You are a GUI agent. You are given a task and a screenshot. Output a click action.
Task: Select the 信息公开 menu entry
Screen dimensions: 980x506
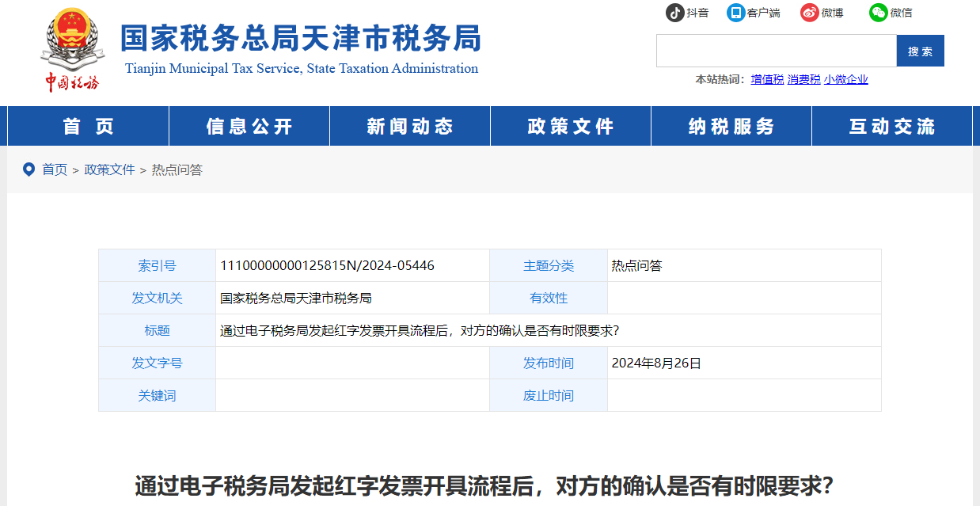[249, 126]
